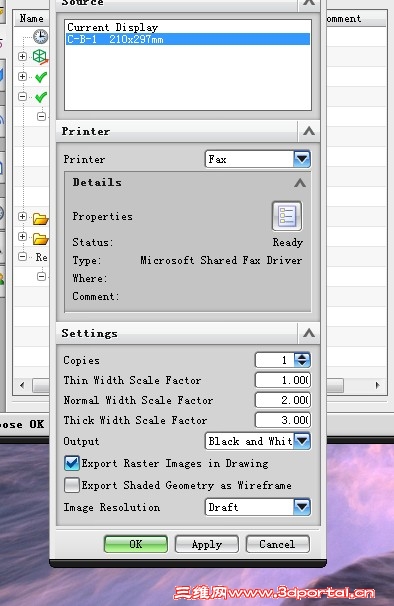Click the Cancel button

278,544
